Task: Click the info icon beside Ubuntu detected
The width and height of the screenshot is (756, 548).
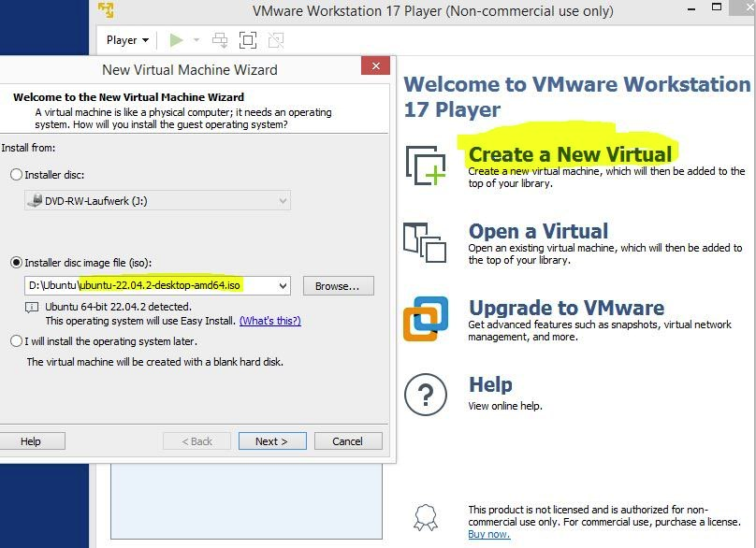Action: [31, 307]
